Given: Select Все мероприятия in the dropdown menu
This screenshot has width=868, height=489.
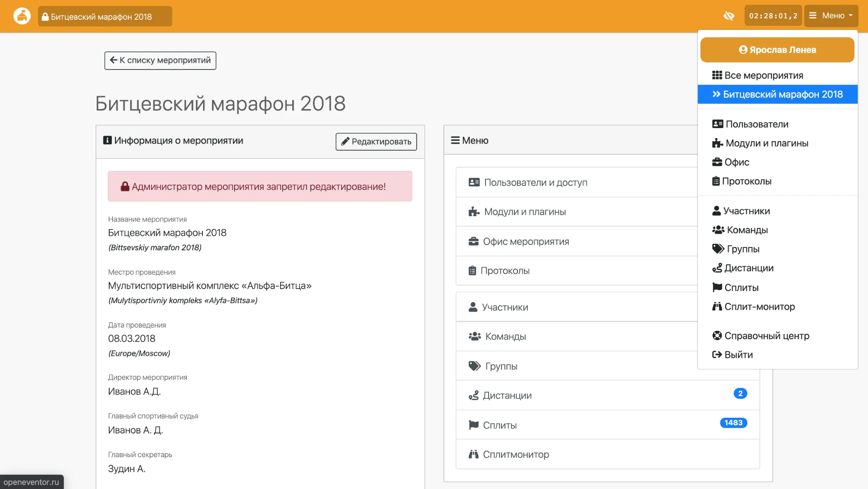Looking at the screenshot, I should coord(763,75).
